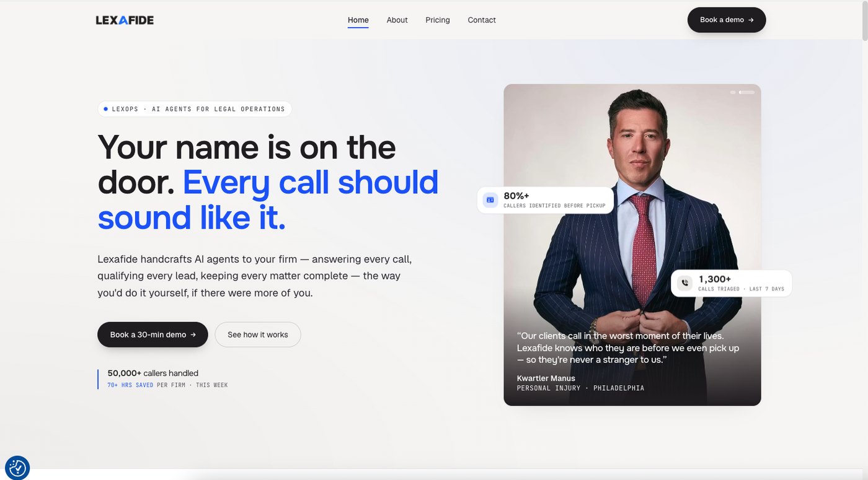Viewport: 868px width, 480px height.
Task: Click the blue dot in the LEXOPS badge
Action: 105,109
